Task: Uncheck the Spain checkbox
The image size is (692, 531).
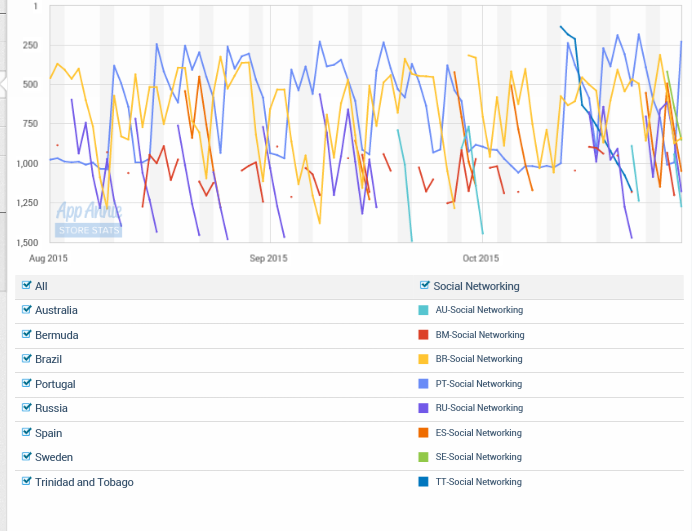Action: click(27, 433)
